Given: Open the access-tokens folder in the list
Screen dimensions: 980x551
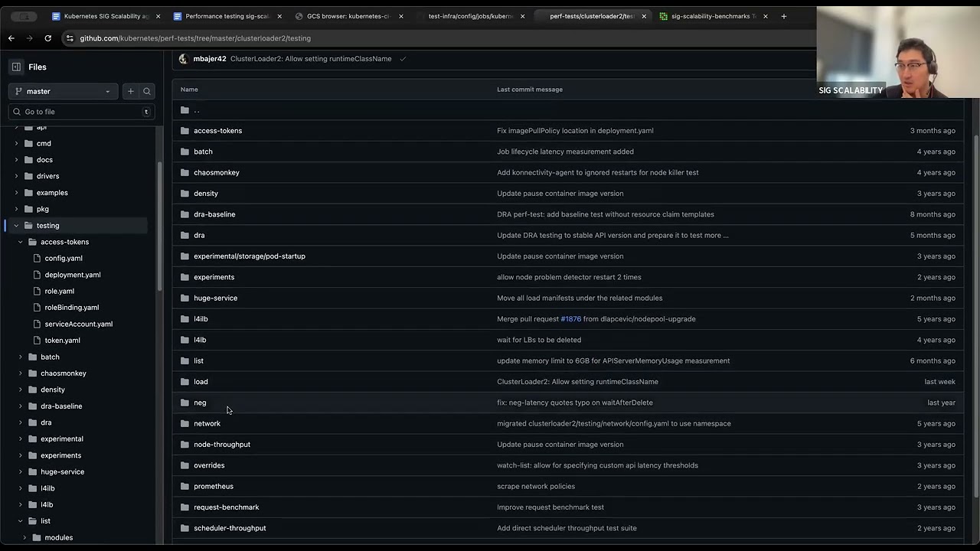Looking at the screenshot, I should click(x=218, y=131).
